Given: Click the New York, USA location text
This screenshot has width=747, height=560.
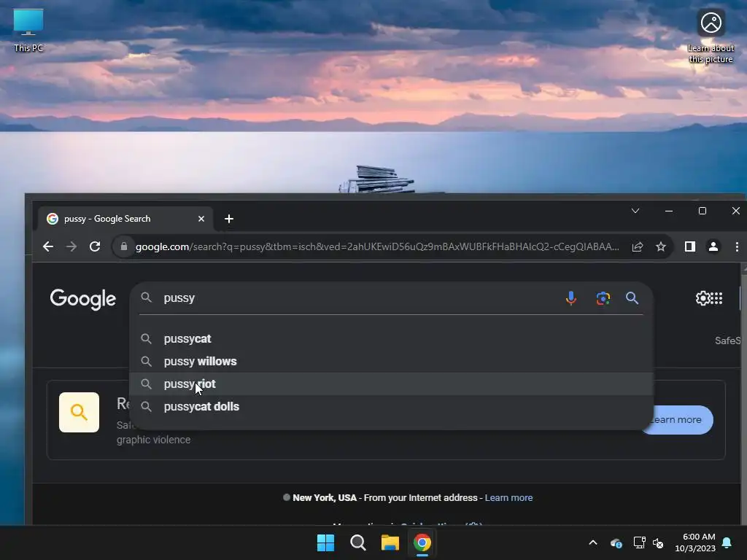Looking at the screenshot, I should 325,497.
